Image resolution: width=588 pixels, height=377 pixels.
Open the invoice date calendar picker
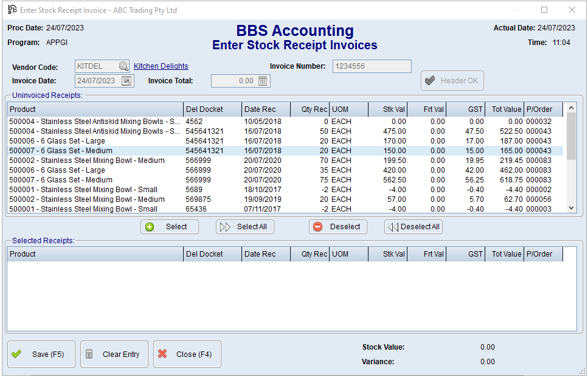pyautogui.click(x=126, y=81)
